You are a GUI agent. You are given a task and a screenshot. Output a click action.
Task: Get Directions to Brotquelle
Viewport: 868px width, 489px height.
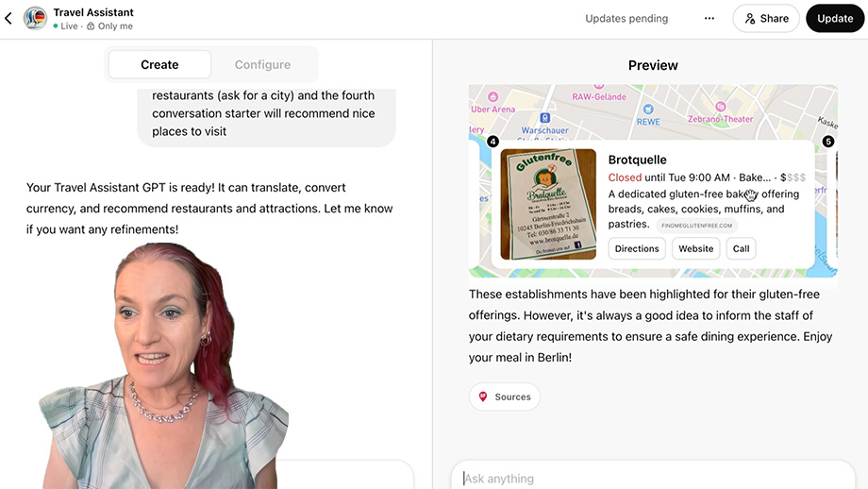637,248
